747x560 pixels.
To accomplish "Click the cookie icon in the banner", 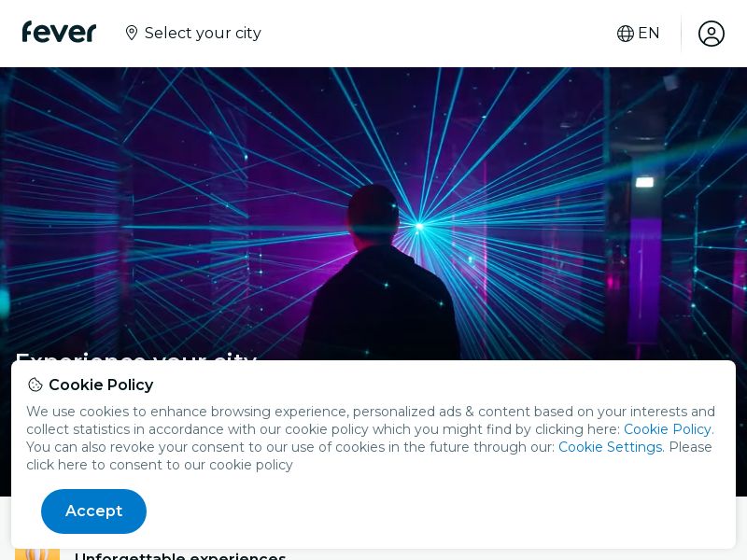I will click(35, 385).
